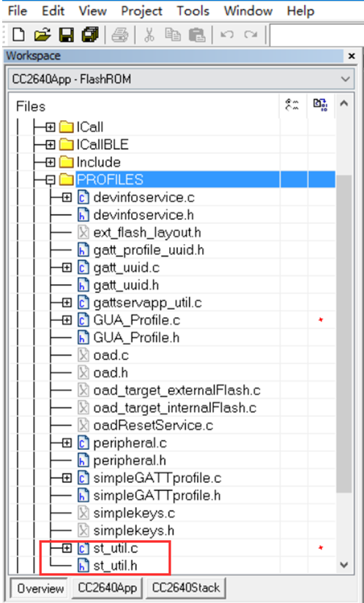The height and width of the screenshot is (603, 364).
Task: Select the simplekeys.h file name
Action: (134, 530)
